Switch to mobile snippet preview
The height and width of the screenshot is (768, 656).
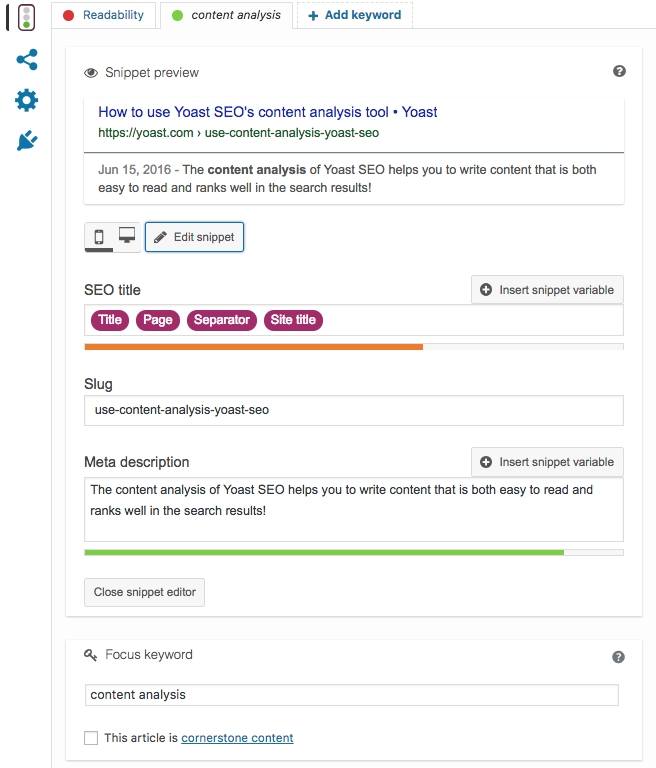[x=99, y=237]
